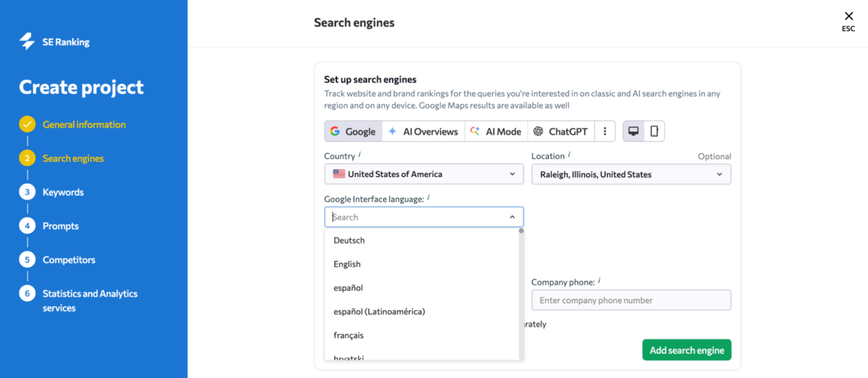The image size is (868, 378).
Task: Click the more search engines kebab icon
Action: pos(605,132)
